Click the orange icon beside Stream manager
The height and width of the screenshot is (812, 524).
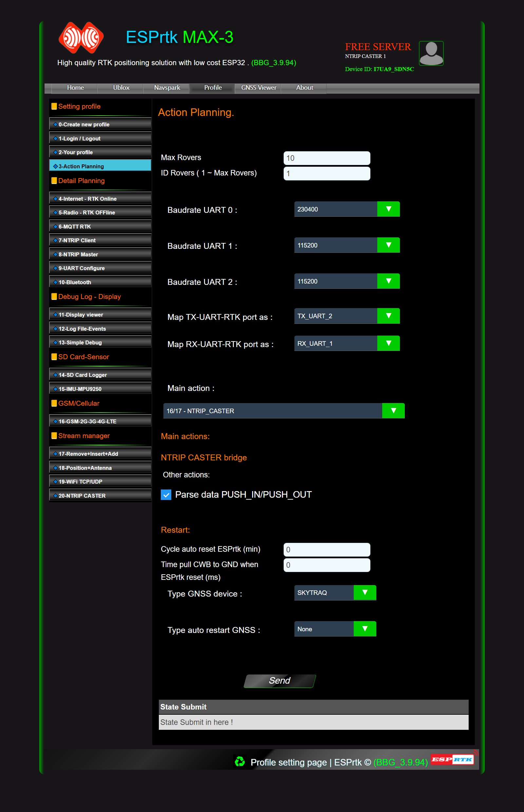tap(54, 435)
